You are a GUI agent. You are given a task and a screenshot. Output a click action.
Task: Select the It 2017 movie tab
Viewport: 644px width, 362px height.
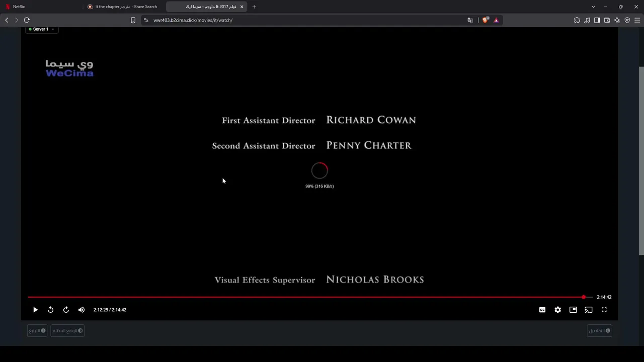(x=206, y=7)
